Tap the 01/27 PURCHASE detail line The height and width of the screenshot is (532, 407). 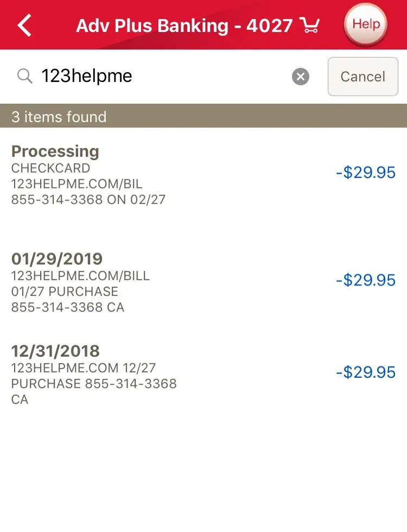(x=65, y=292)
